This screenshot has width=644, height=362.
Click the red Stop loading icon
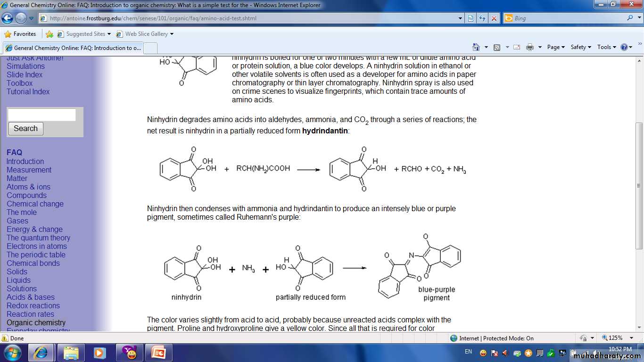[494, 18]
